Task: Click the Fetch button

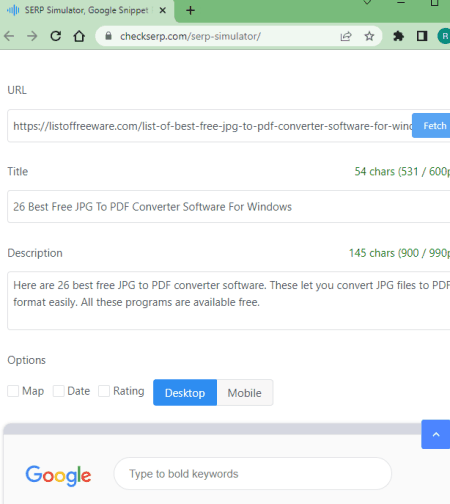Action: click(x=431, y=126)
